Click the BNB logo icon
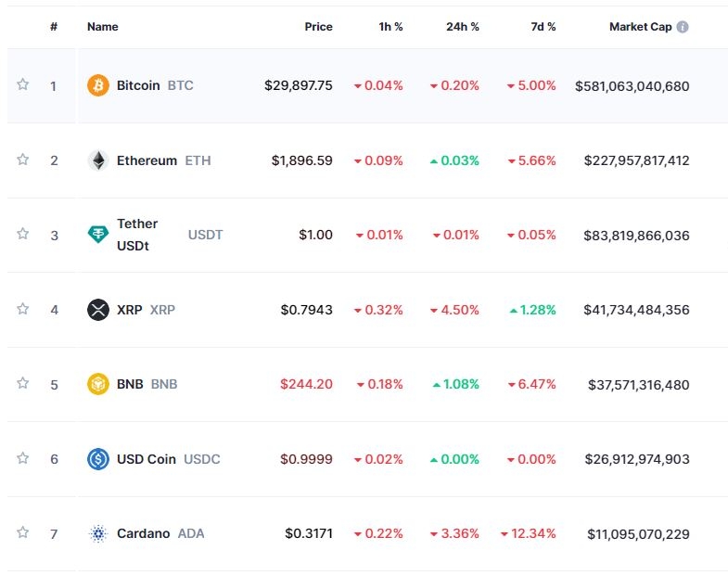Screen dimensions: 728x576 click(97, 384)
